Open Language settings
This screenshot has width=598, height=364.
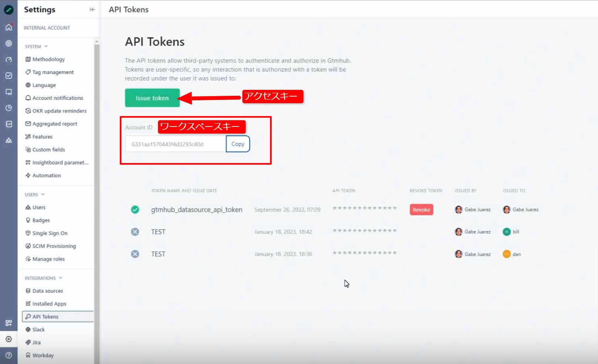click(x=41, y=85)
